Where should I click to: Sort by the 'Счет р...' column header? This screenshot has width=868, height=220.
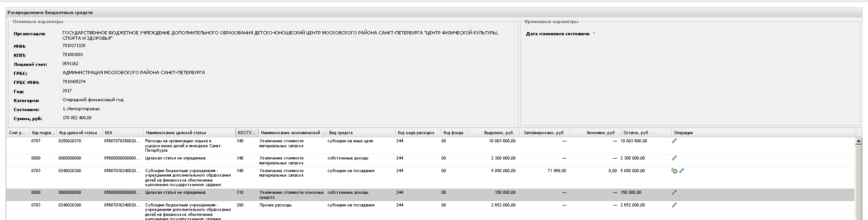coord(18,133)
